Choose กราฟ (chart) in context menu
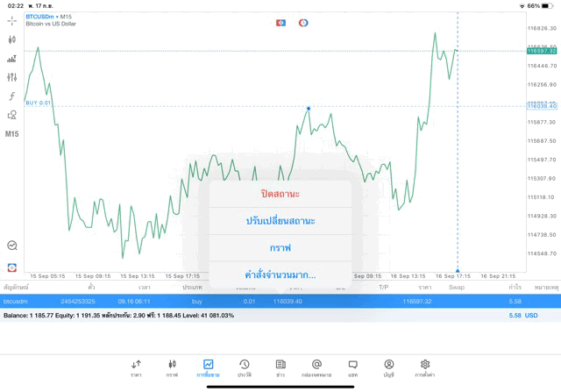561x392 pixels. (280, 248)
